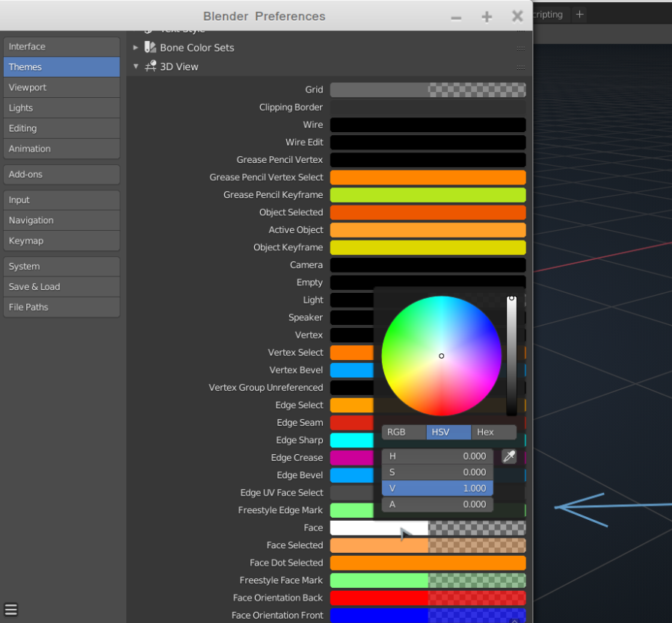Go to Navigation preferences
The height and width of the screenshot is (623, 672).
point(62,220)
